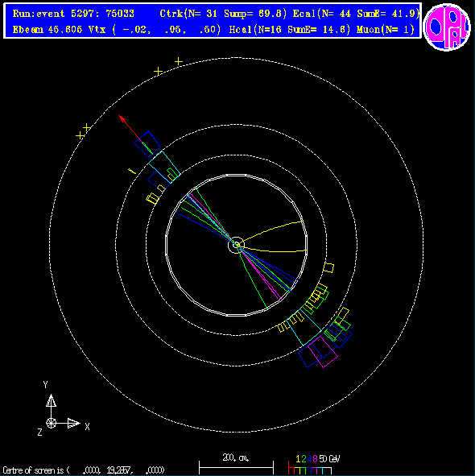Click the 200 cm scale bar
The height and width of the screenshot is (476, 475).
click(236, 467)
